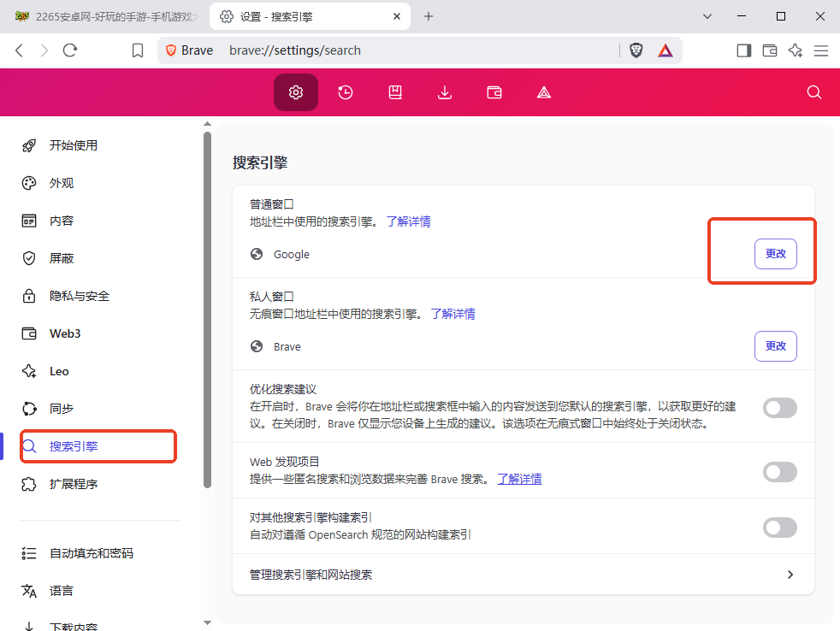Open the tab search dropdown arrow
Viewport: 840px width, 631px height.
[707, 16]
